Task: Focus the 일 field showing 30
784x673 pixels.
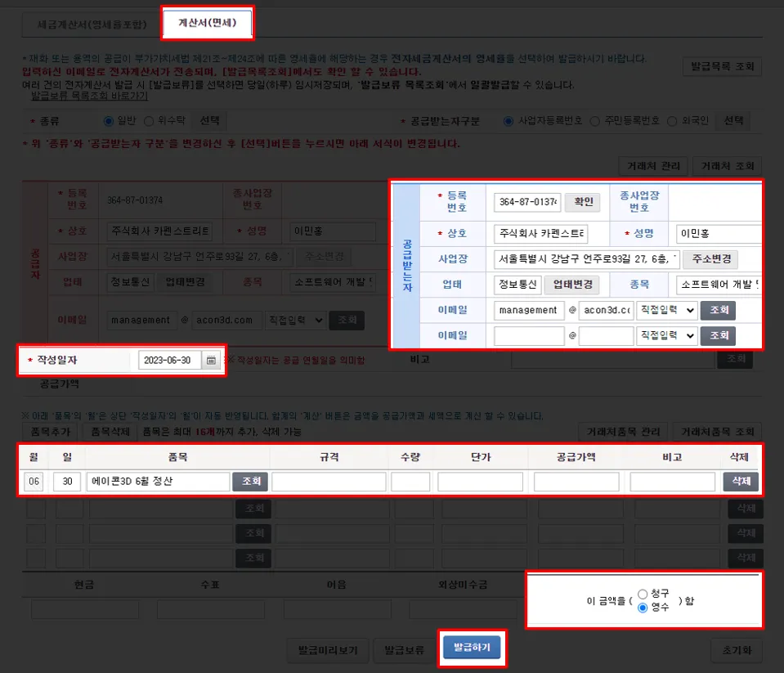Action: 67,482
